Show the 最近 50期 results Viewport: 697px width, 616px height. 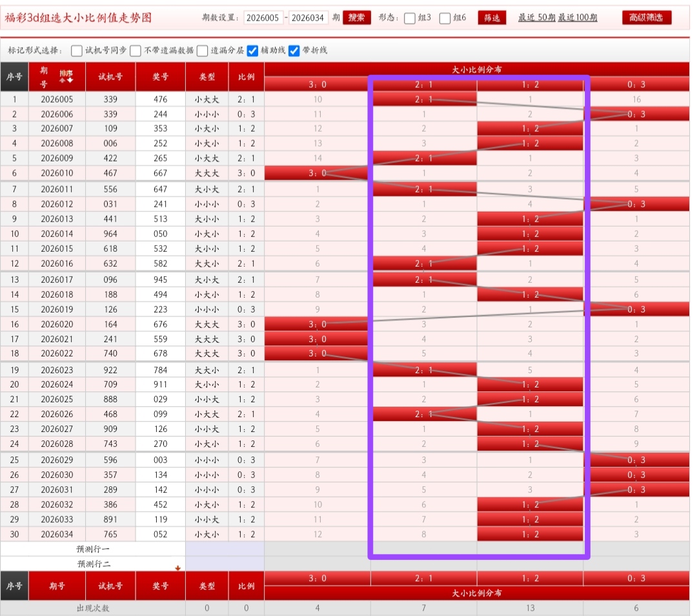pyautogui.click(x=536, y=17)
